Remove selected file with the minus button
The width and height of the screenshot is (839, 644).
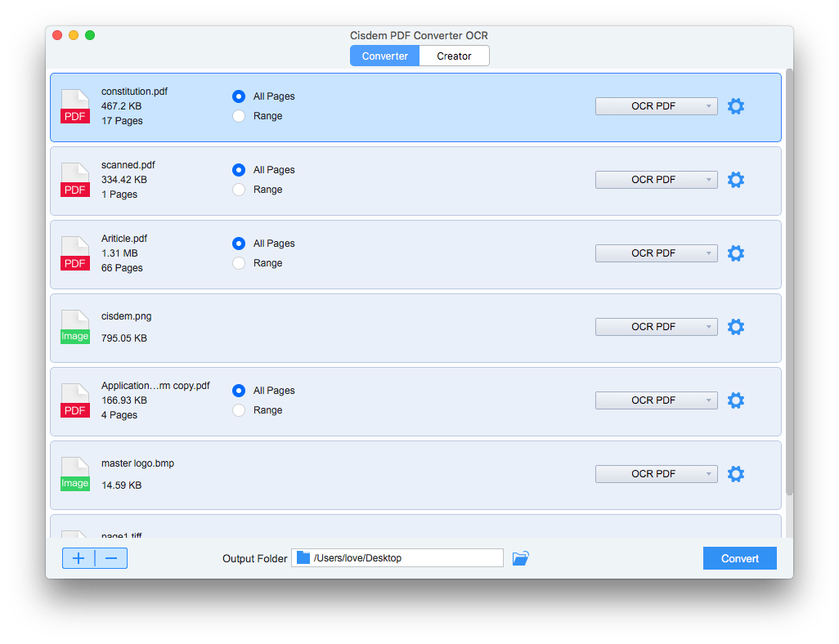tap(111, 558)
